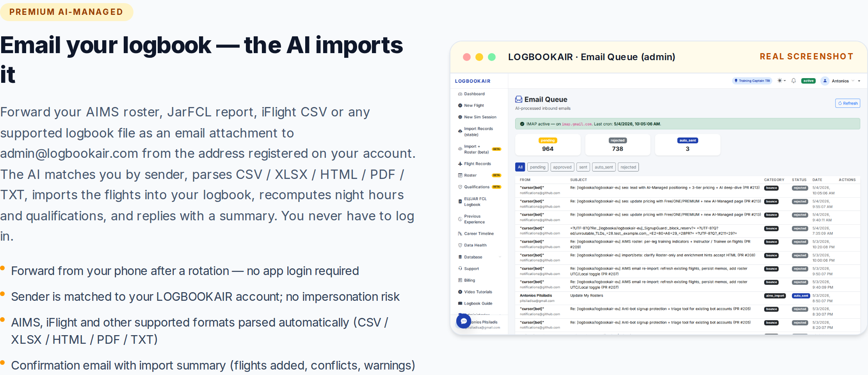Click the New Flight plus icon

460,105
